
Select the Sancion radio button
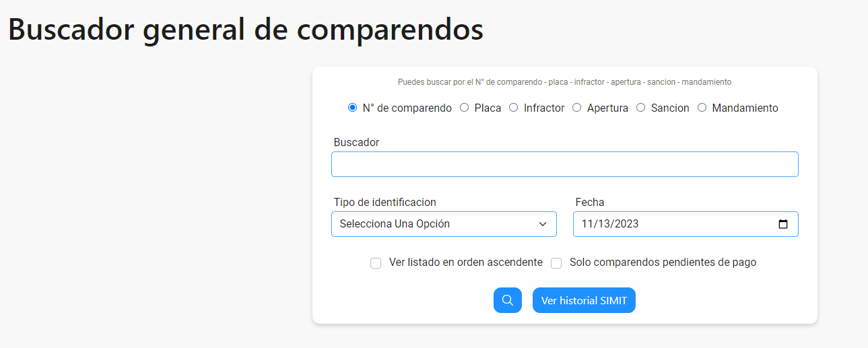tap(640, 108)
